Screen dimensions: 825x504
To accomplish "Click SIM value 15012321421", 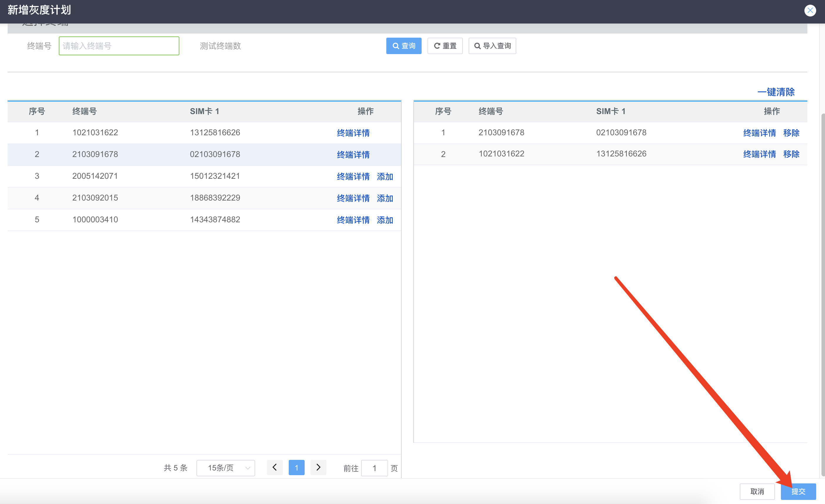I will point(215,176).
